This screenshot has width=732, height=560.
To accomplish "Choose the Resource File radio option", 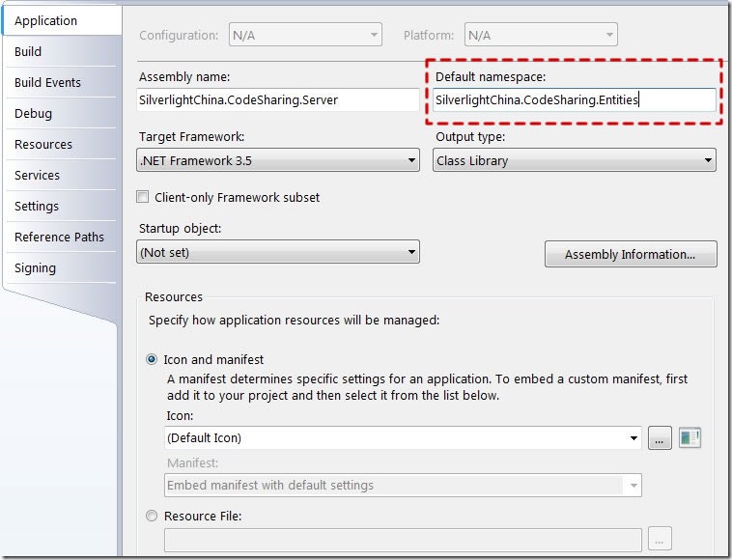I will pyautogui.click(x=152, y=516).
